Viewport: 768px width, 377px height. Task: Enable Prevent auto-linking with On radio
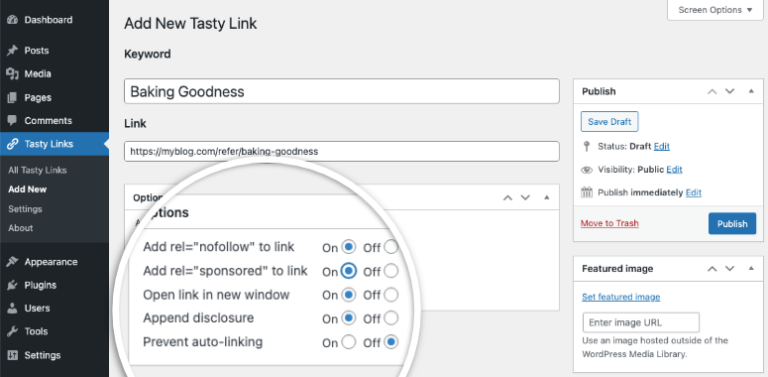pos(348,342)
